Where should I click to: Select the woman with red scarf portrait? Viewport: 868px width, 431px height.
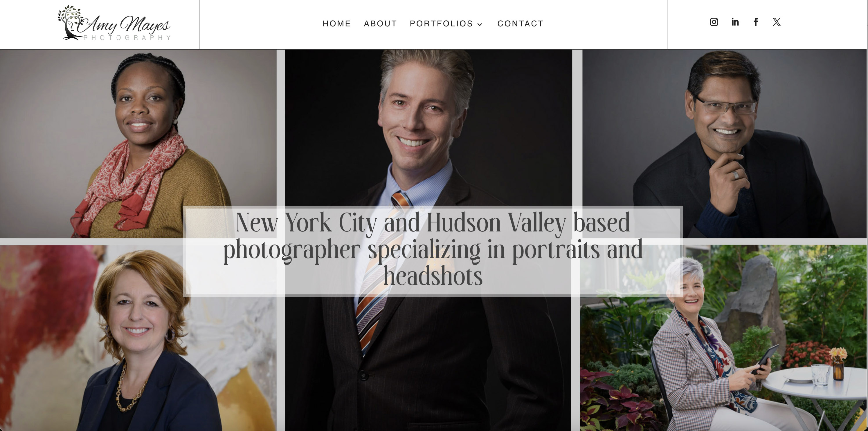pyautogui.click(x=138, y=144)
